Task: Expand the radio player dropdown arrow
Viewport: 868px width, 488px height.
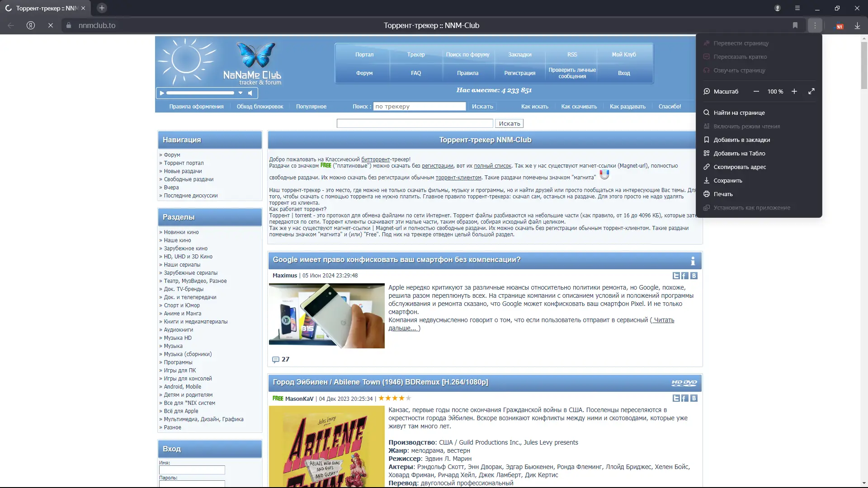Action: click(x=241, y=93)
